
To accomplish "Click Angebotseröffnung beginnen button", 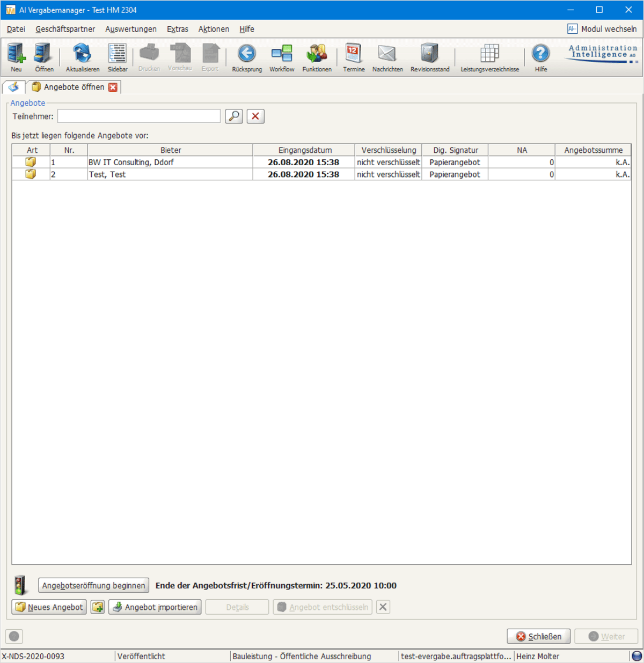I will [x=93, y=585].
